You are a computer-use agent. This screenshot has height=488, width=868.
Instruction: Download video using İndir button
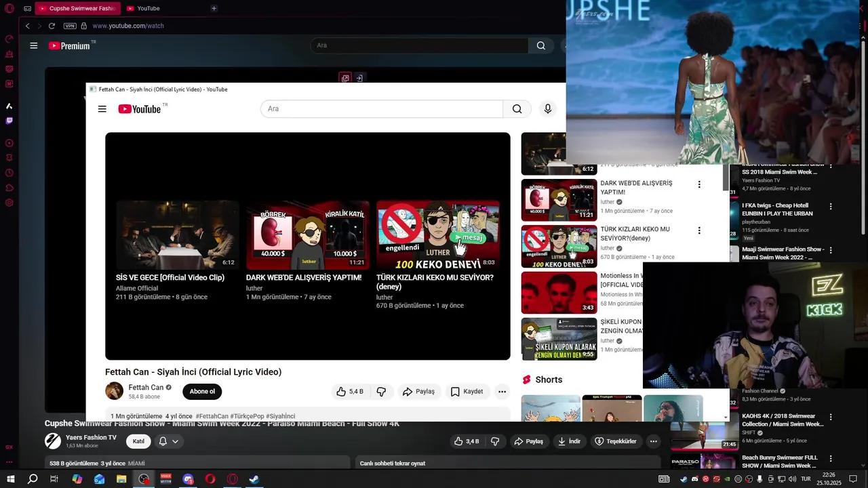(x=569, y=441)
